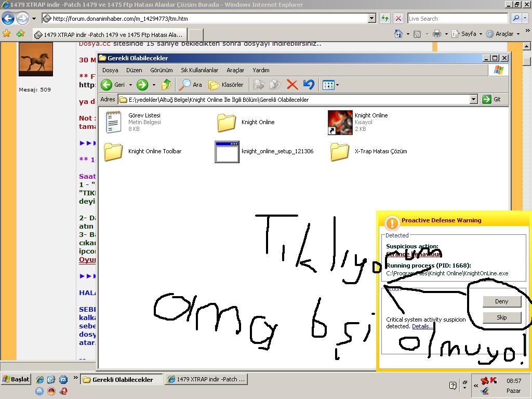
Task: Click the blue Undo toolbar icon
Action: click(309, 85)
